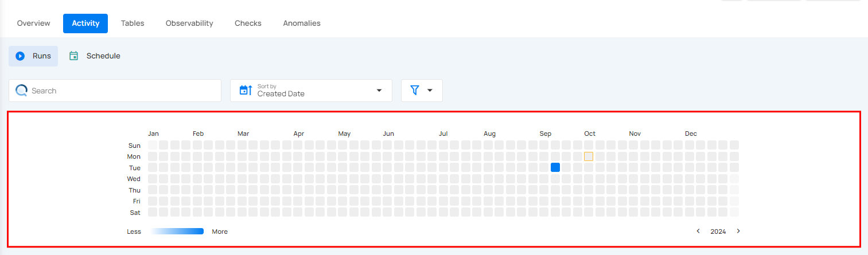Open the Tables tab

(133, 23)
